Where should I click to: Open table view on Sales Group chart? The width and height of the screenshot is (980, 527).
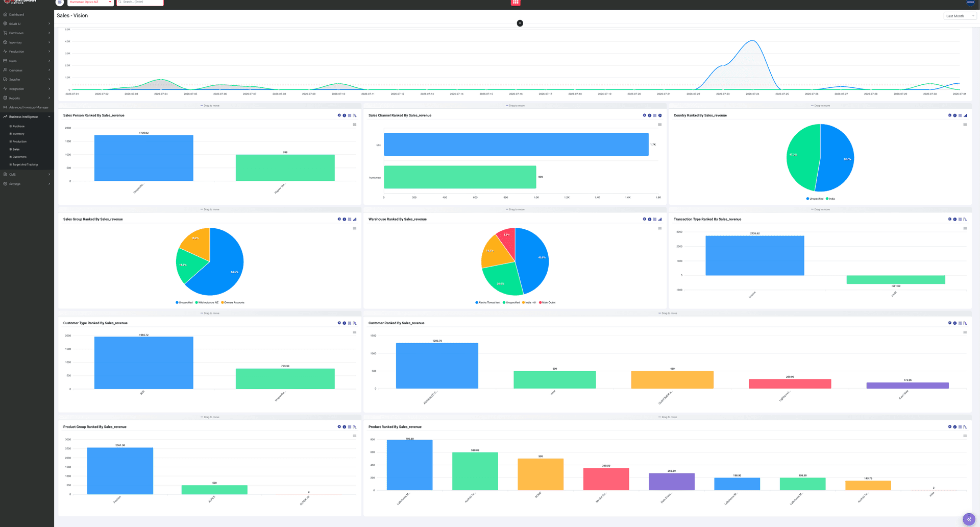(x=350, y=219)
